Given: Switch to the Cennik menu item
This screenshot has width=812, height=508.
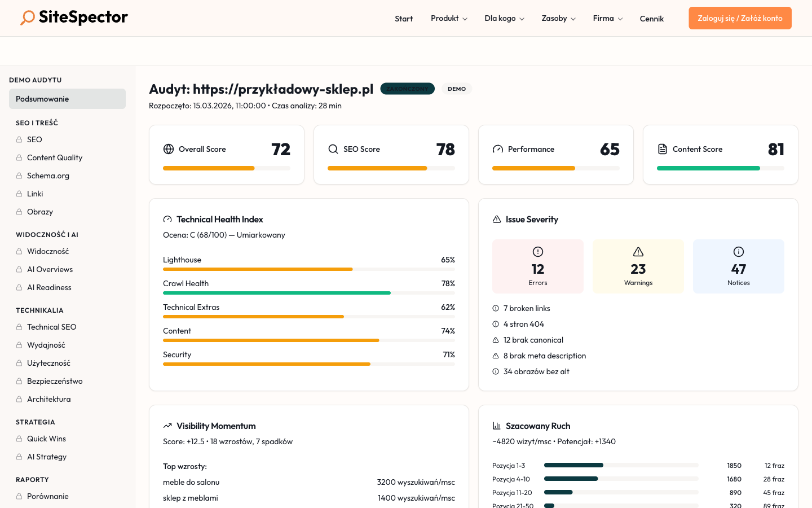Looking at the screenshot, I should [651, 19].
